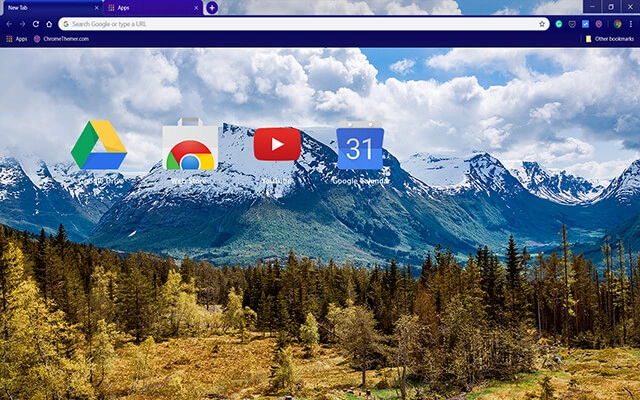
Task: Open the ChromeThemer.com bookmark
Action: tap(61, 39)
